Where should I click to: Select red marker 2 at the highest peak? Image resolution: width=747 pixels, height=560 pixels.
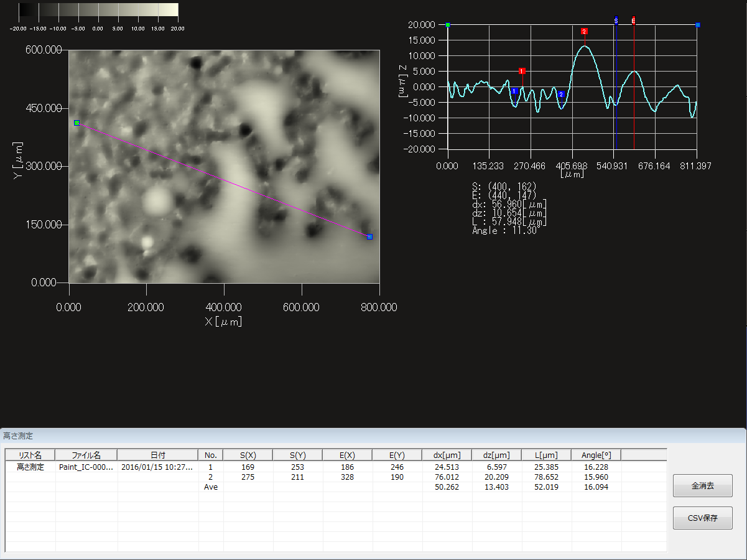point(584,31)
